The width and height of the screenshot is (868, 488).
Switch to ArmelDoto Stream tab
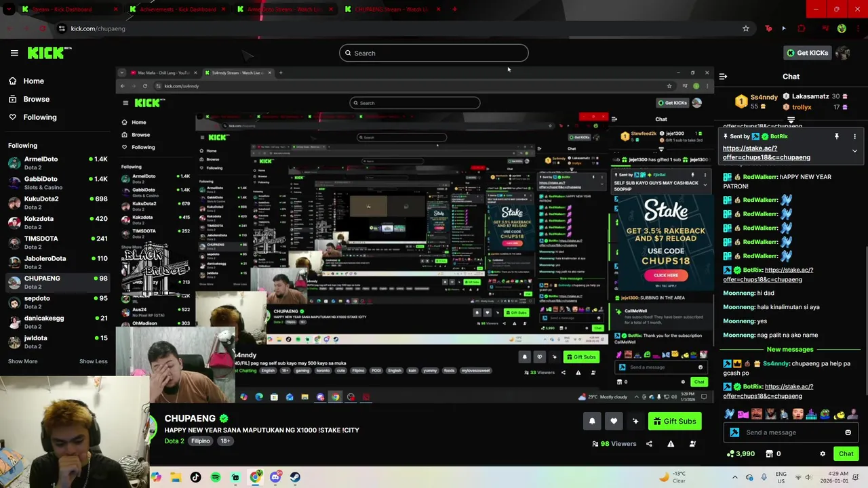pos(285,9)
